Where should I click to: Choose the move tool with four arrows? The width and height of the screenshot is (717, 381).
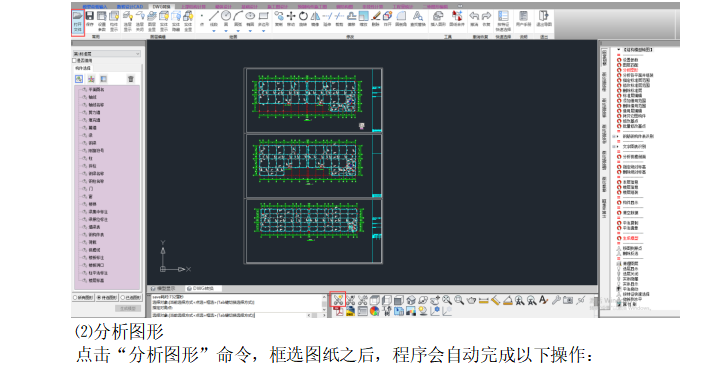(291, 19)
